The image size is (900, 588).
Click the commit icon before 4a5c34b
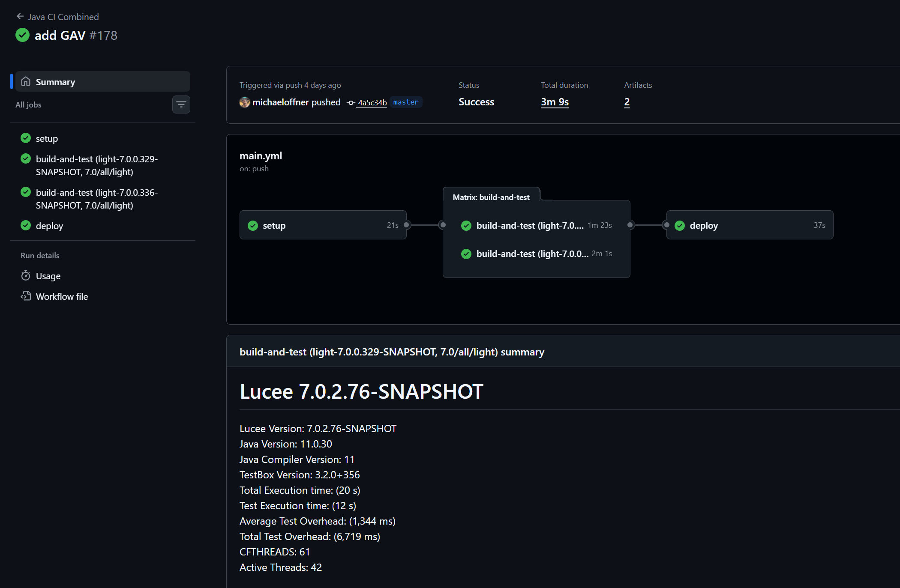pos(351,103)
